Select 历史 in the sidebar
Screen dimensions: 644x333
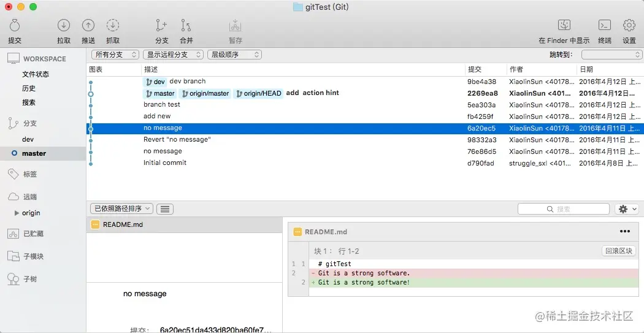29,88
